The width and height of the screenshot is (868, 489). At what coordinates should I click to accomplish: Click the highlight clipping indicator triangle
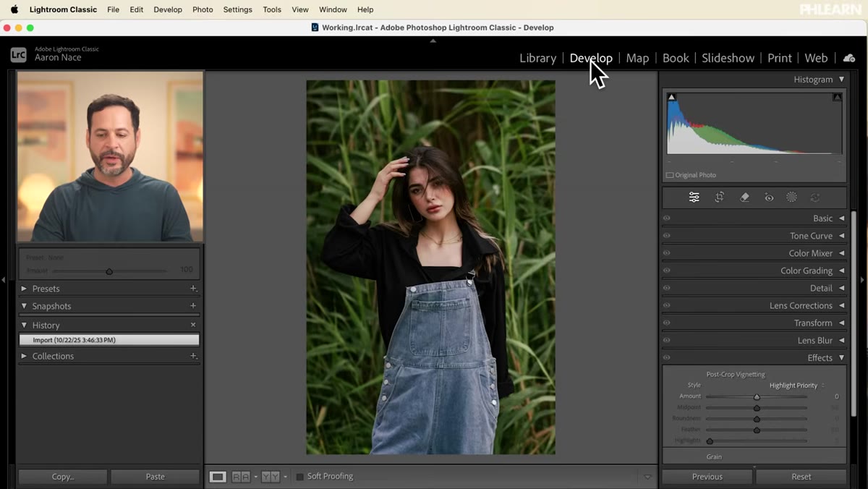tap(837, 97)
